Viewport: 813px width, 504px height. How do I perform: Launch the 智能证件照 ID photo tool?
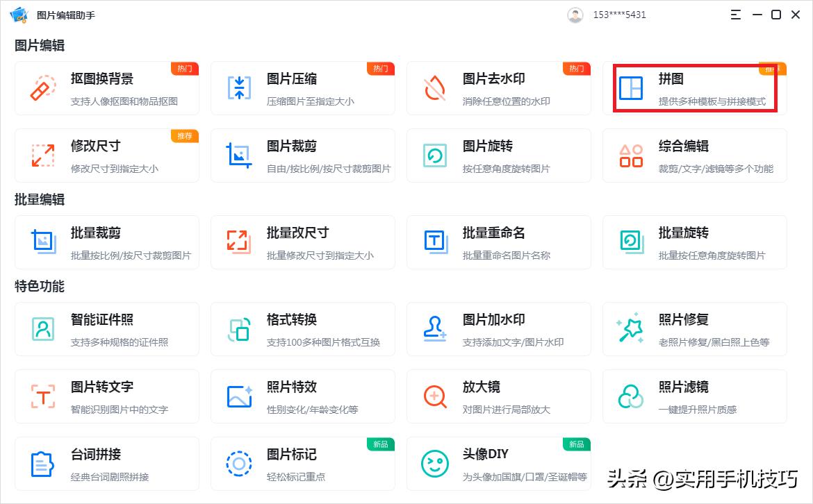[107, 328]
